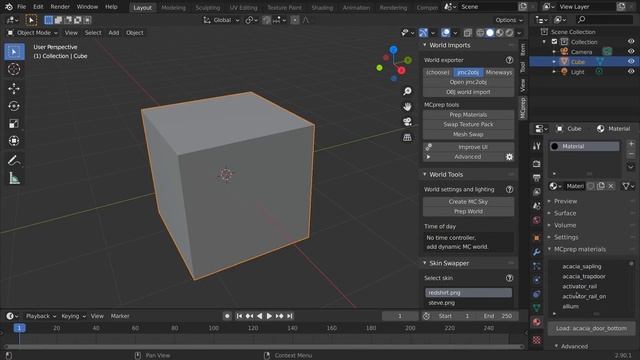Collapse the World Imports panel

point(424,45)
